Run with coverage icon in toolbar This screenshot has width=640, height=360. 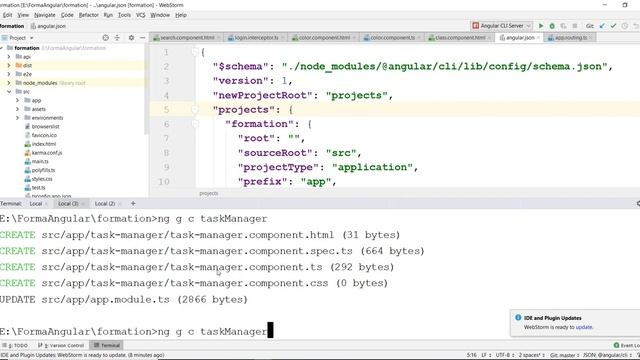[563, 26]
